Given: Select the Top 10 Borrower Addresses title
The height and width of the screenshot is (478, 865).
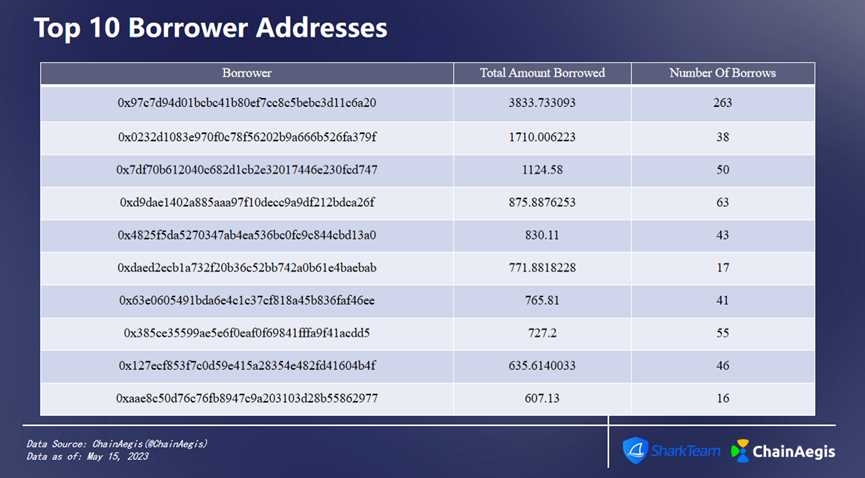Looking at the screenshot, I should pyautogui.click(x=210, y=27).
